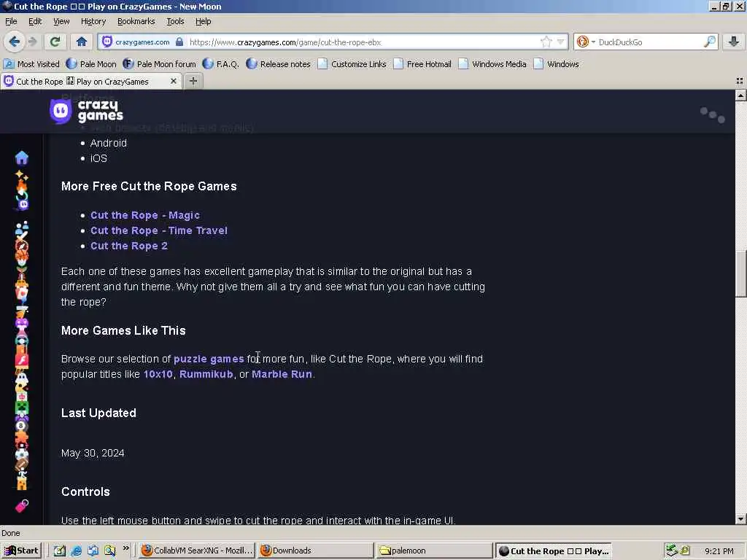747x560 pixels.
Task: Open the Tools menu
Action: (x=175, y=21)
